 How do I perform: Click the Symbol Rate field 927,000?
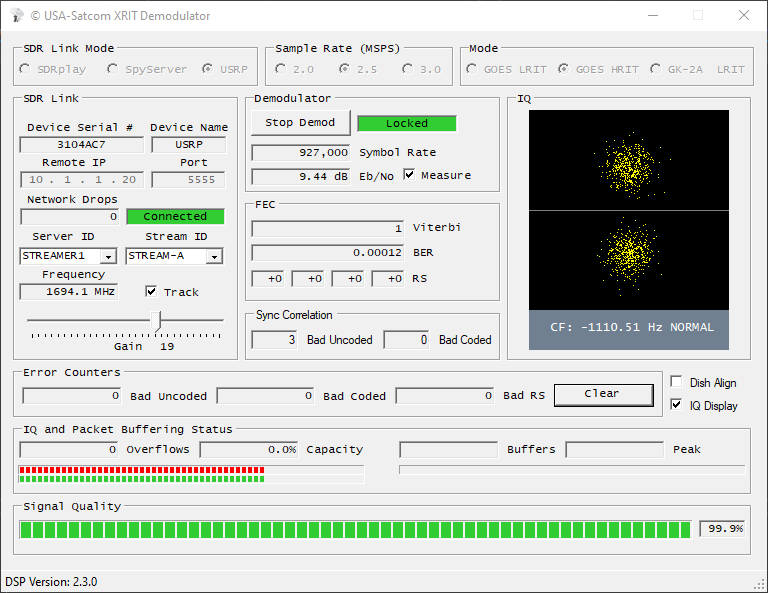pos(301,152)
